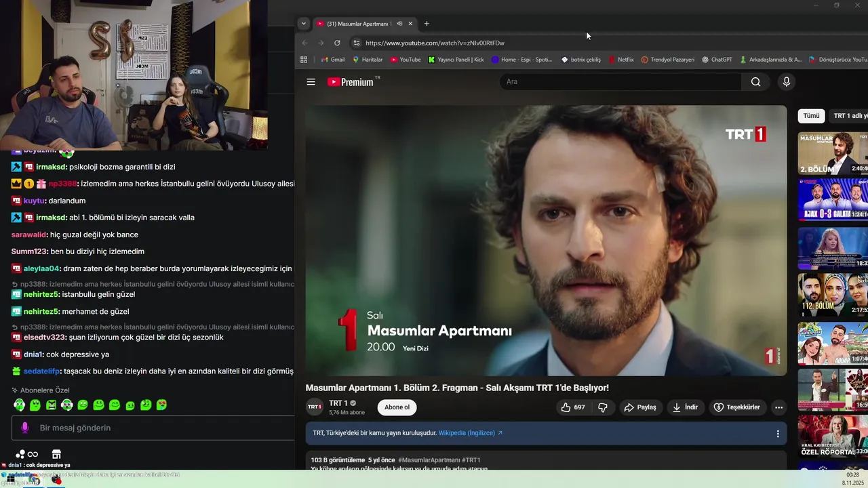Open the YouTube hamburger guide menu
The image size is (868, 488).
point(311,82)
